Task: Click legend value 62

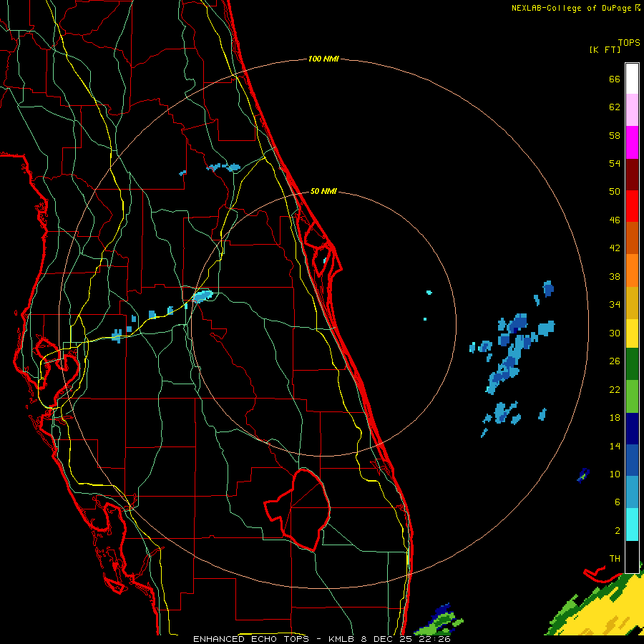Action: 615,107
